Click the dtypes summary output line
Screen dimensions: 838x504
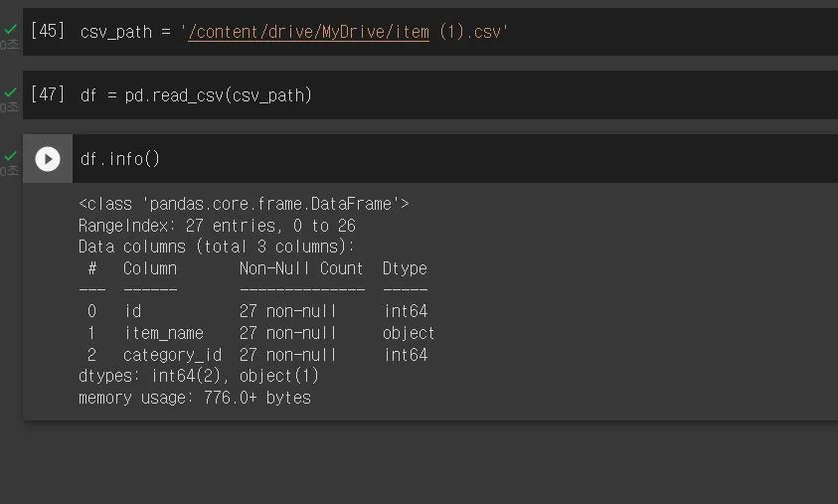(199, 376)
